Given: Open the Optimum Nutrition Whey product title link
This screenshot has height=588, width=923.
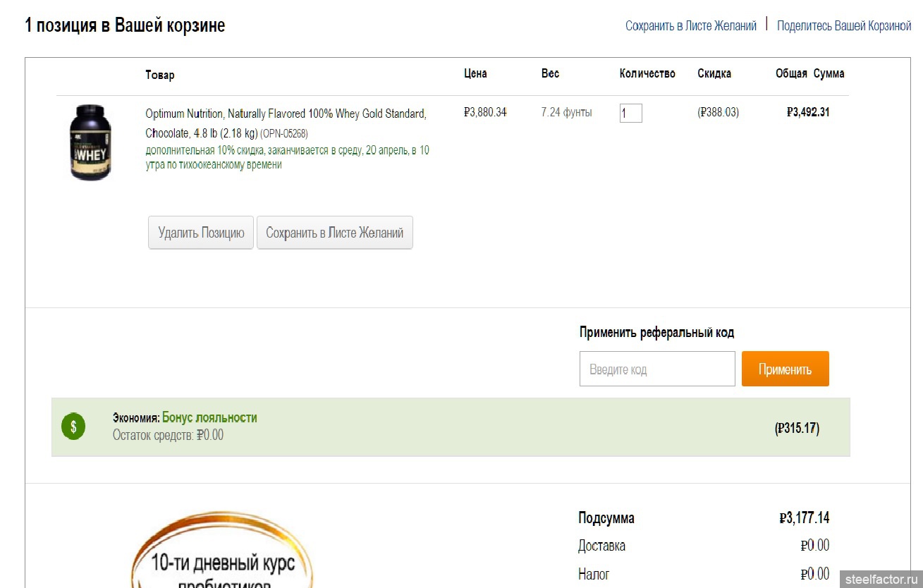Looking at the screenshot, I should pos(286,123).
